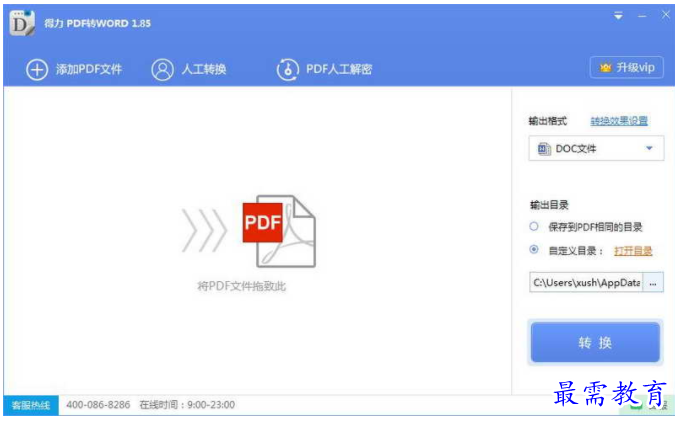Click the app logo icon in title bar

(22, 23)
